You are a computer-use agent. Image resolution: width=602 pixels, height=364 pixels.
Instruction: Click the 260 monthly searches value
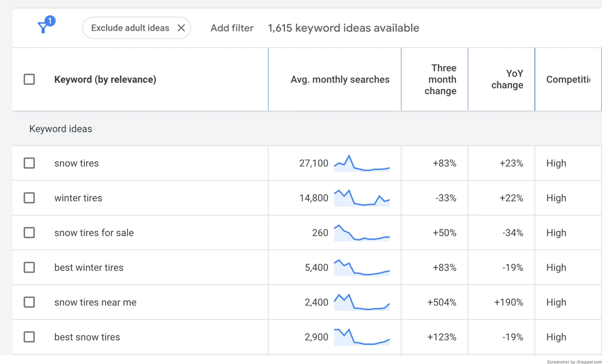pyautogui.click(x=320, y=233)
